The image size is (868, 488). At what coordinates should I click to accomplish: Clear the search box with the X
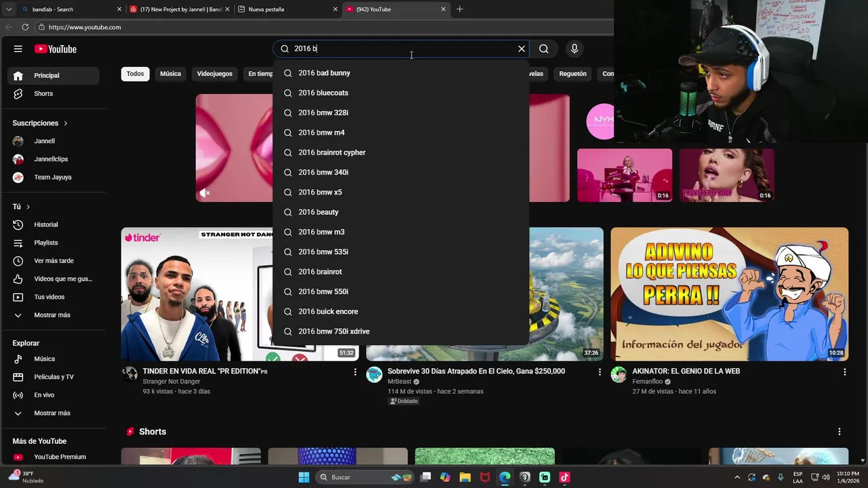521,49
